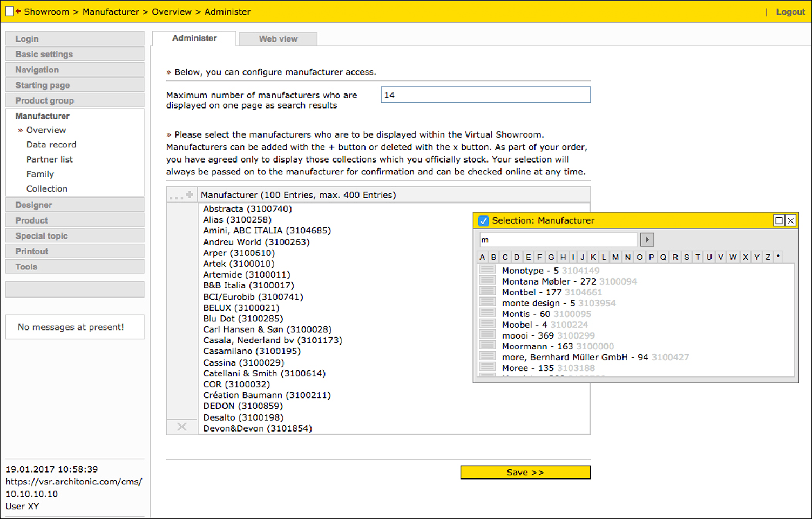Screen dimensions: 812x519
Task: Select Devon&Devon (3101854) entry
Action: point(258,428)
